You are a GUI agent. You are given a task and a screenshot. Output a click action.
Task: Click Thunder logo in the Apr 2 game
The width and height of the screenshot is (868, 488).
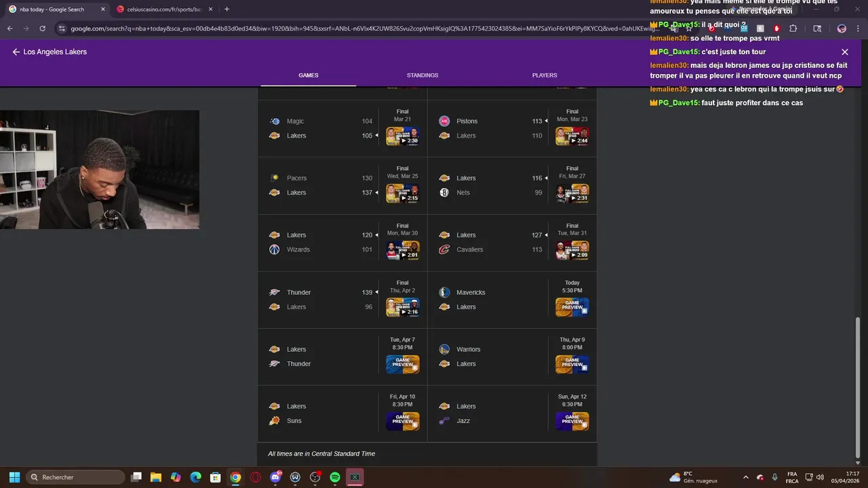pyautogui.click(x=275, y=292)
